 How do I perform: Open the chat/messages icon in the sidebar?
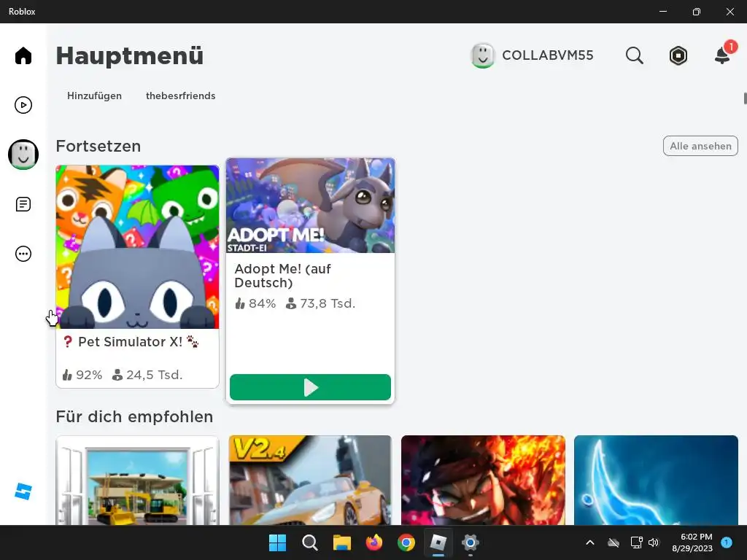(23, 204)
